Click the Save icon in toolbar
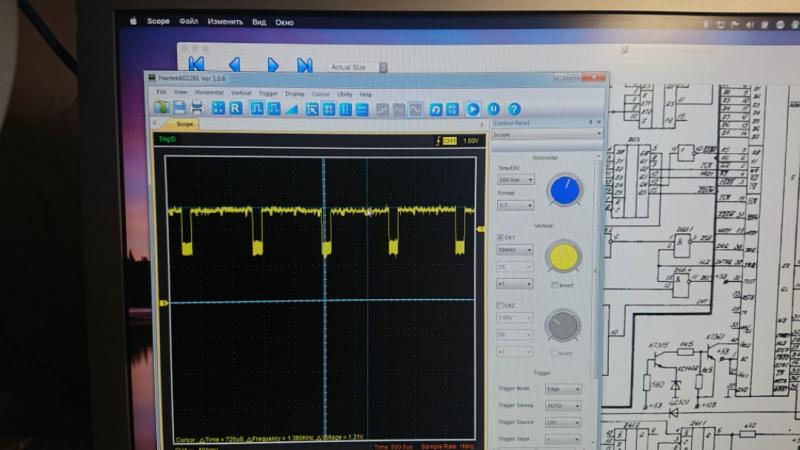The image size is (800, 450). (179, 108)
